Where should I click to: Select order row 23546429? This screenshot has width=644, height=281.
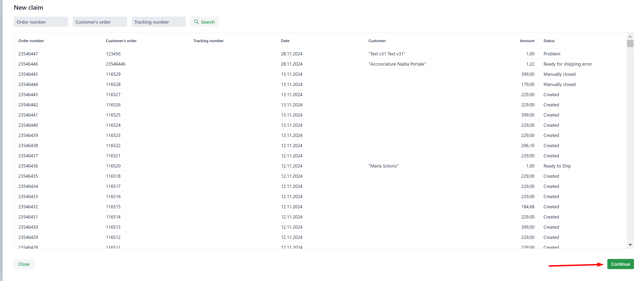320,237
